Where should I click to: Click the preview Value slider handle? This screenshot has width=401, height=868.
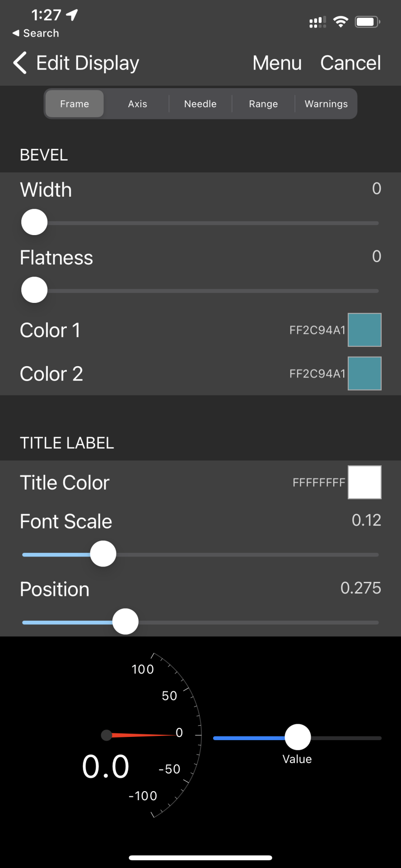(x=298, y=737)
